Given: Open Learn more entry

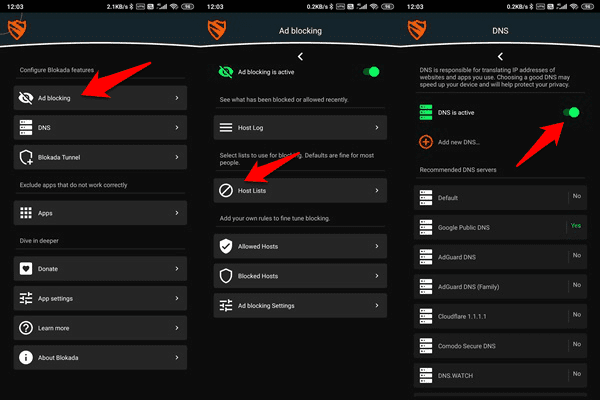Looking at the screenshot, I should click(100, 328).
